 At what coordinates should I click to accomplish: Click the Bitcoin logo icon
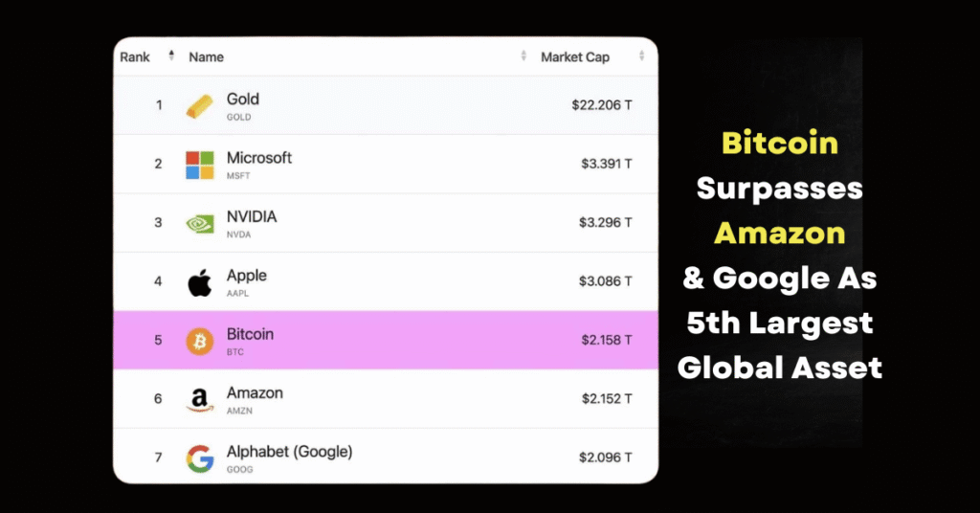200,342
